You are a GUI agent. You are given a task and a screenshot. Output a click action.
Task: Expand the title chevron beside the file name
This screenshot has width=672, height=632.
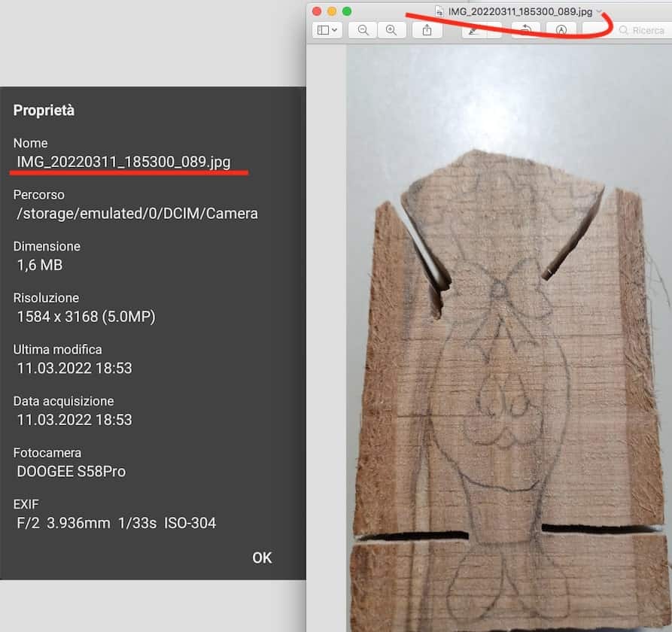click(x=599, y=11)
